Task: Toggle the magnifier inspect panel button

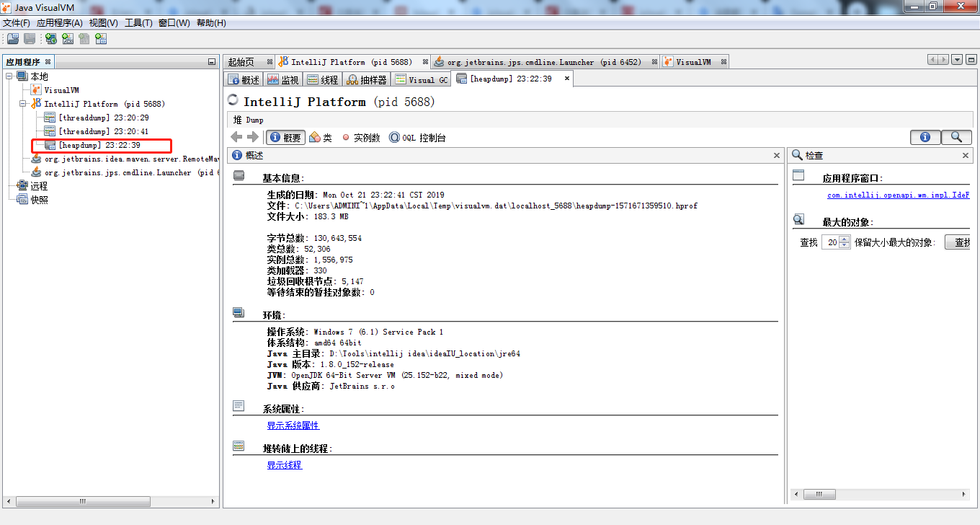Action: pyautogui.click(x=956, y=137)
